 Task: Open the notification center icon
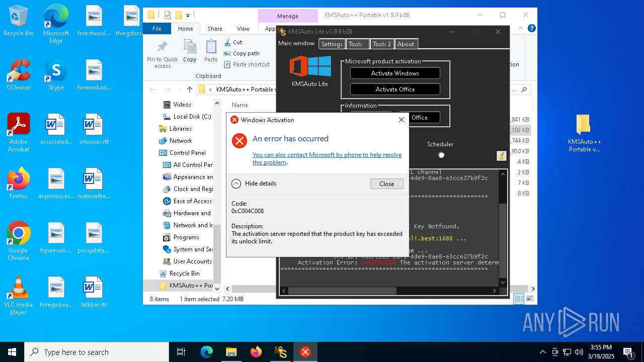(x=628, y=352)
